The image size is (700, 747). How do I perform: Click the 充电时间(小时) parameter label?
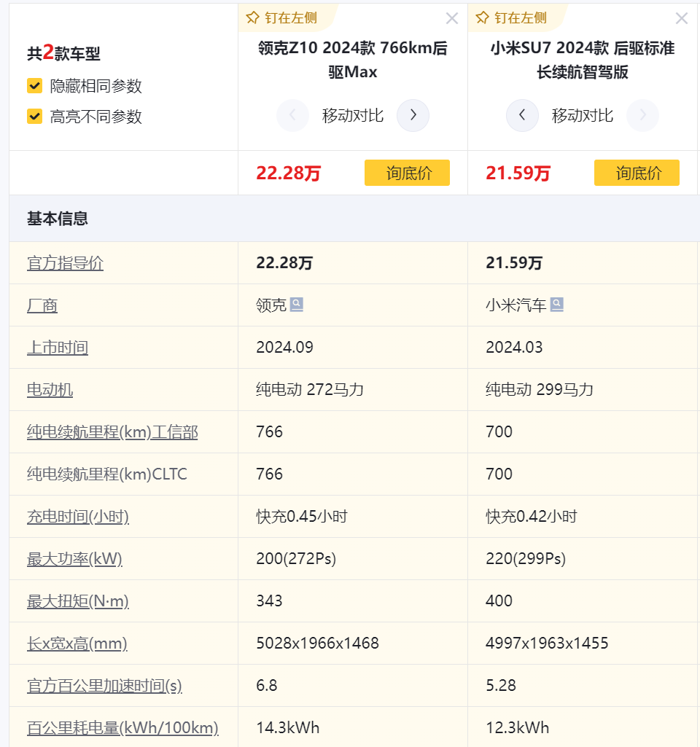[75, 516]
